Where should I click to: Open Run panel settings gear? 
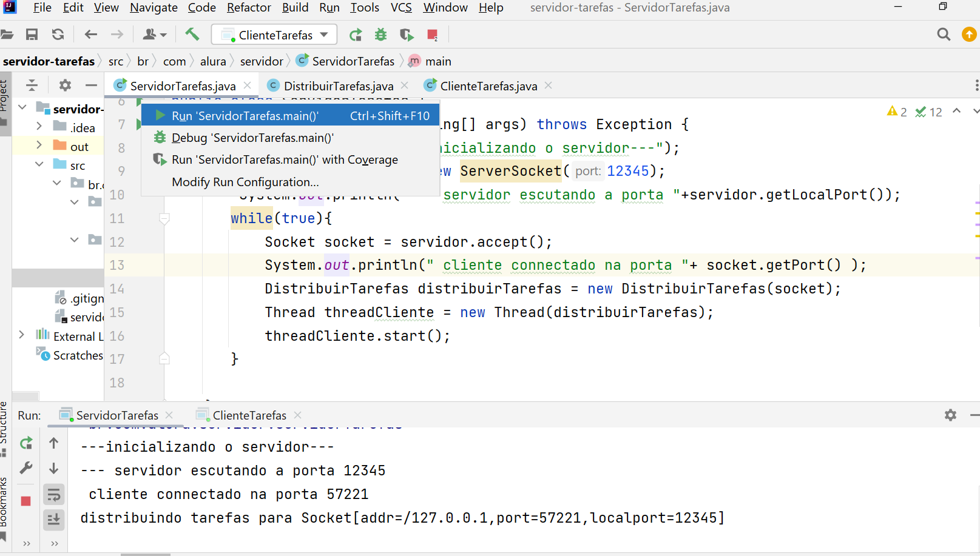950,415
